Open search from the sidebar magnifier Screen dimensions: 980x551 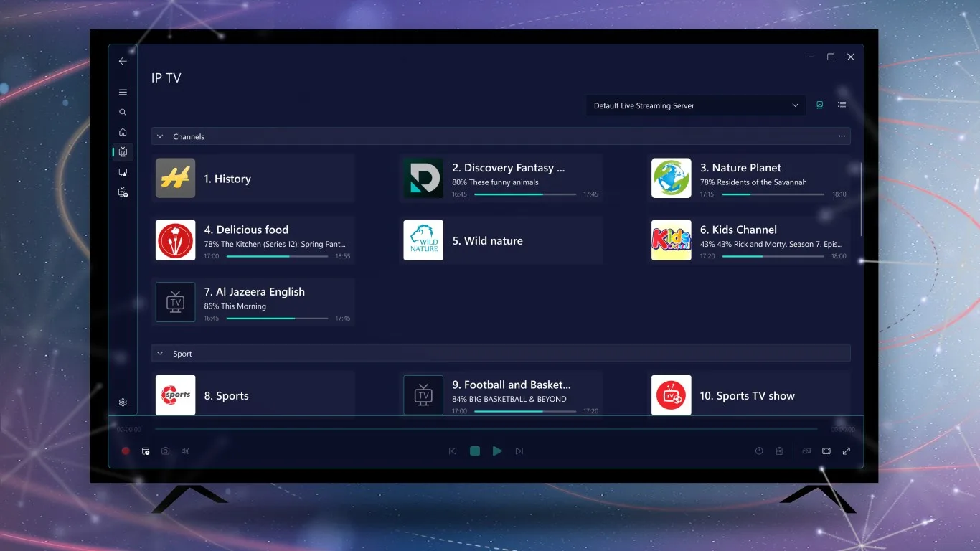(x=123, y=113)
